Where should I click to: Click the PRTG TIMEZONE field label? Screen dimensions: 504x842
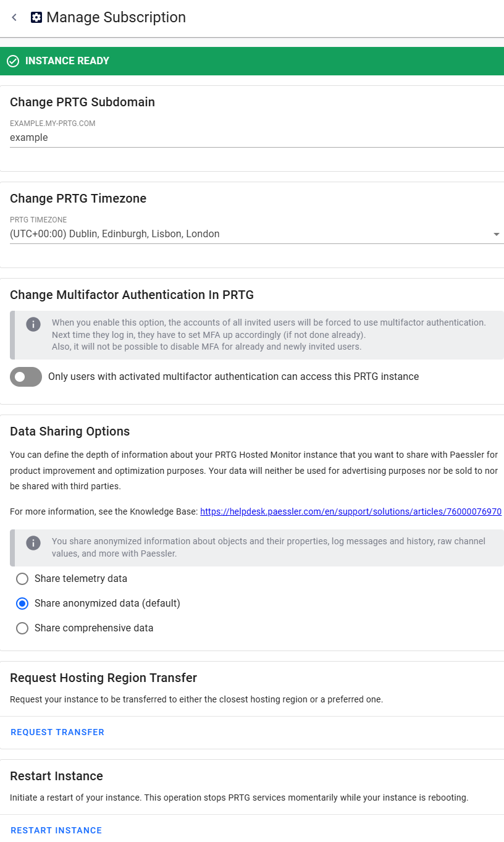click(38, 220)
